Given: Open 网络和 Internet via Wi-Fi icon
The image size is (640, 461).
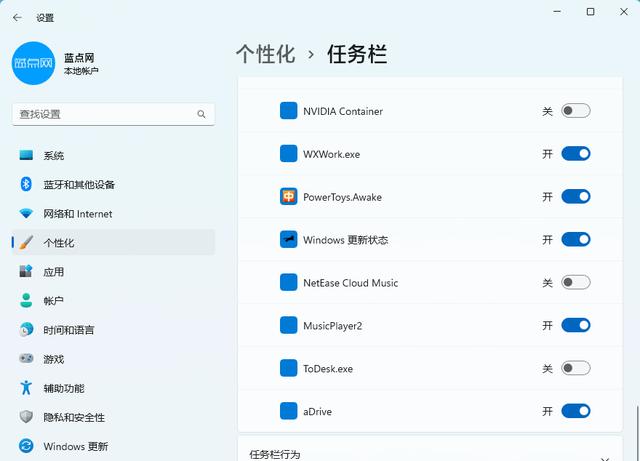Looking at the screenshot, I should point(26,214).
